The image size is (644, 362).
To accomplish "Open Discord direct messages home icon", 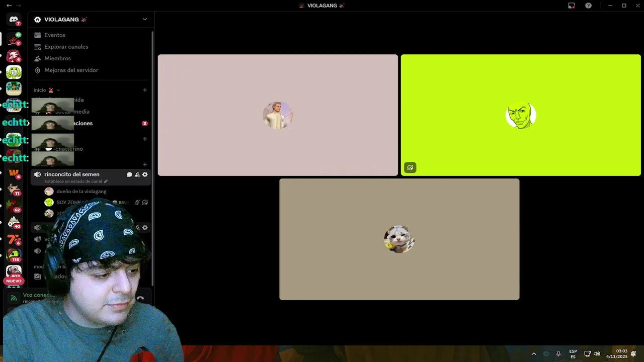I will click(14, 20).
